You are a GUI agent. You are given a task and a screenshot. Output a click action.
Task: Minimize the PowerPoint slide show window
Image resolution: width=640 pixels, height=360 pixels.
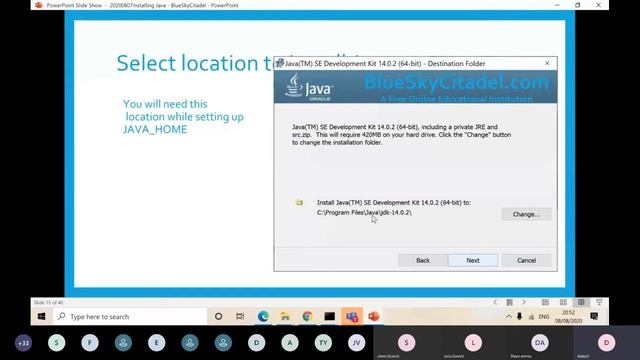coord(557,5)
